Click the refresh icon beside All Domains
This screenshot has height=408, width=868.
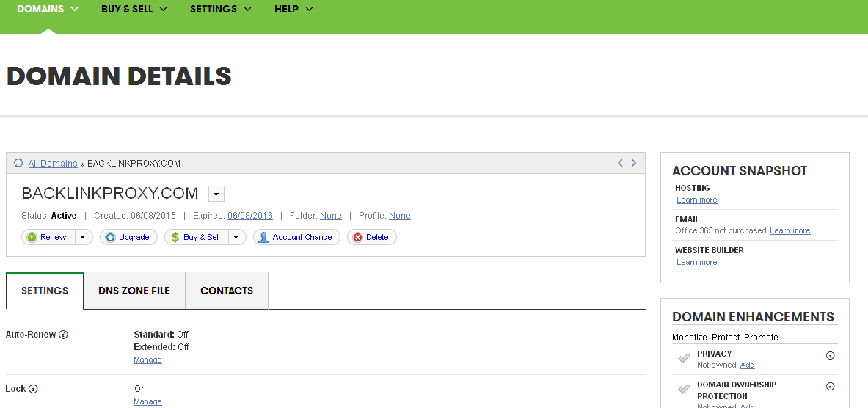(18, 163)
